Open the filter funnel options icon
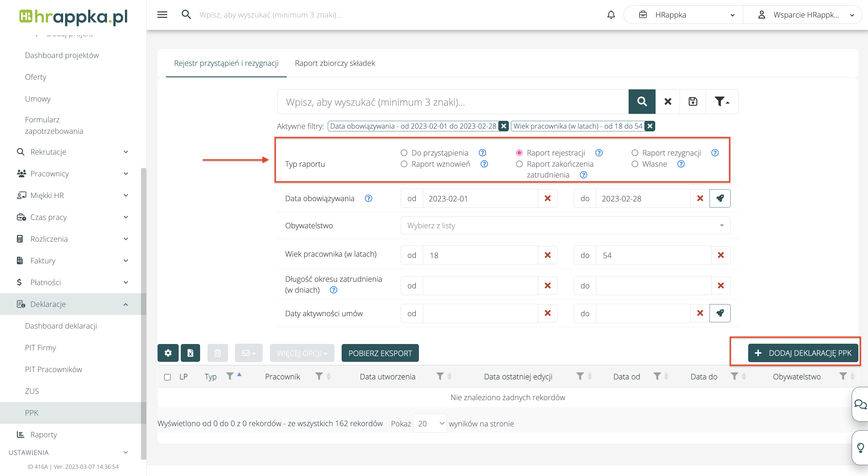 (721, 101)
